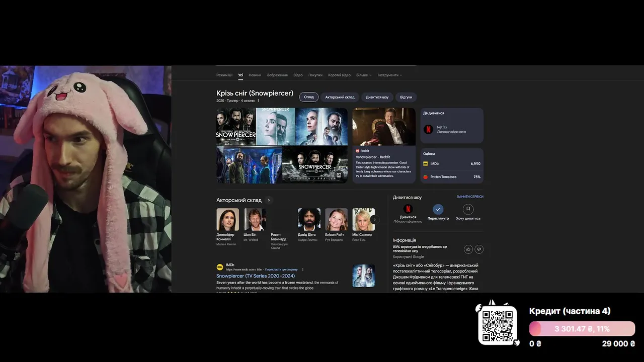The image size is (644, 362).
Task: Click the IMDb rating icon
Action: pyautogui.click(x=426, y=164)
